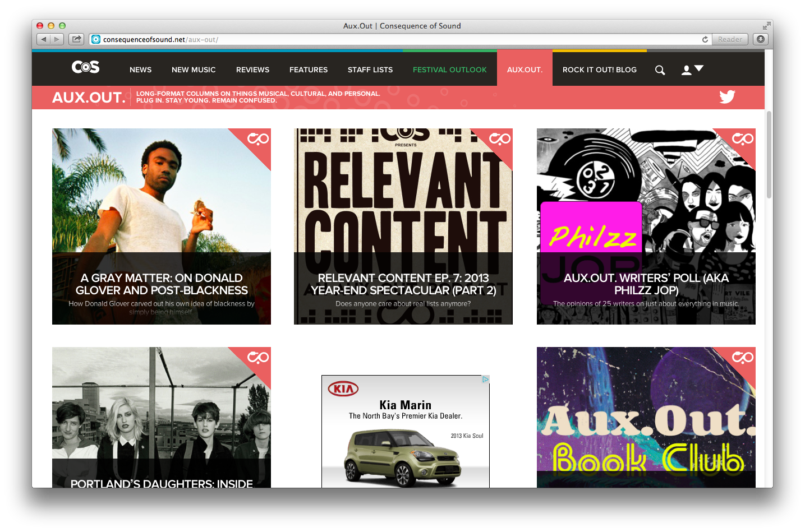Open the NEW MUSIC section
The height and width of the screenshot is (532, 805).
coord(194,70)
